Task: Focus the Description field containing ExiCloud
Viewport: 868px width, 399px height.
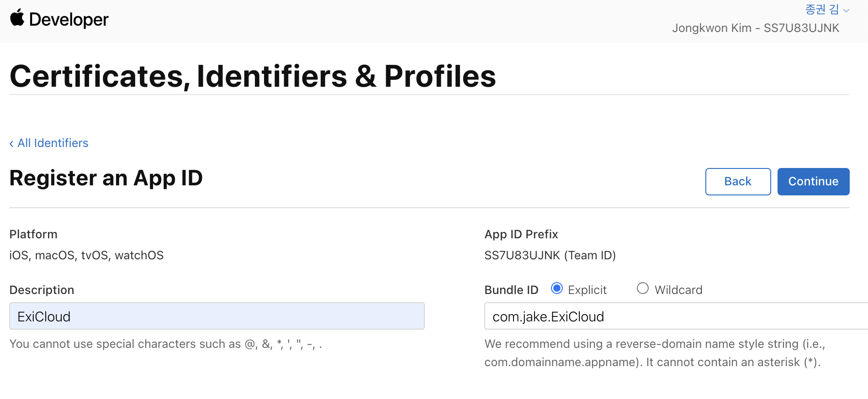Action: 217,316
